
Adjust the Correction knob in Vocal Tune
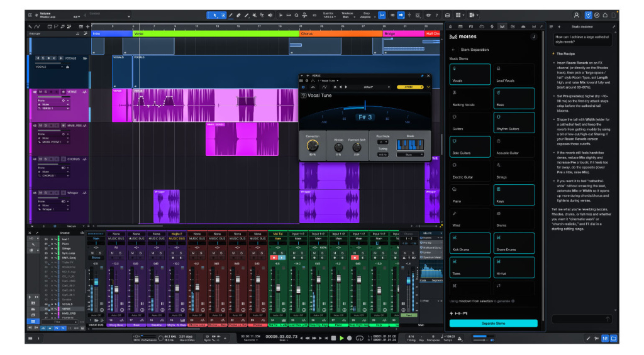coord(313,145)
